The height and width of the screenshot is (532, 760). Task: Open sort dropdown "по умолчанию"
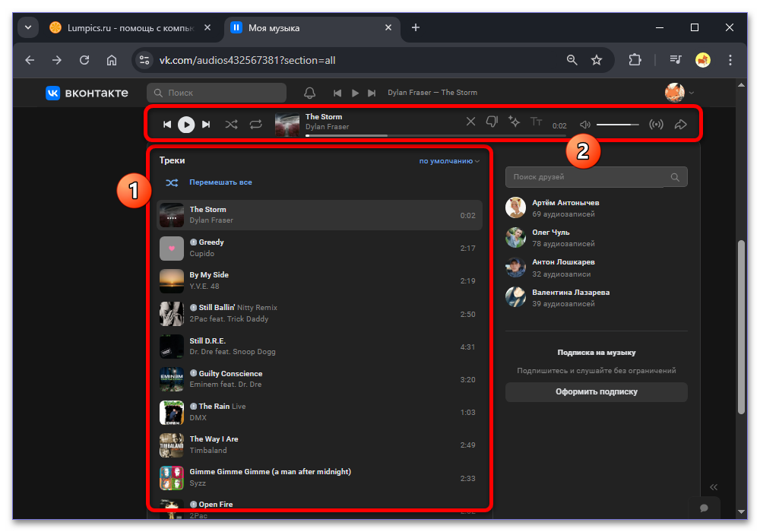449,161
